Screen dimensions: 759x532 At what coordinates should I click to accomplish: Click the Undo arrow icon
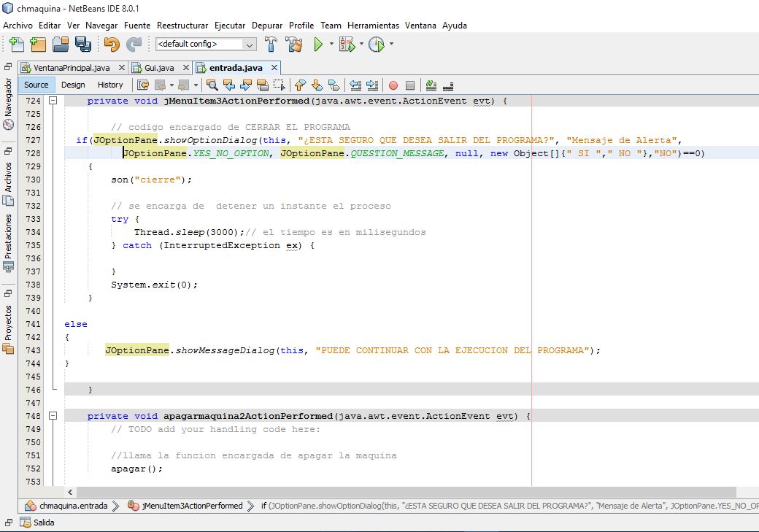[112, 44]
